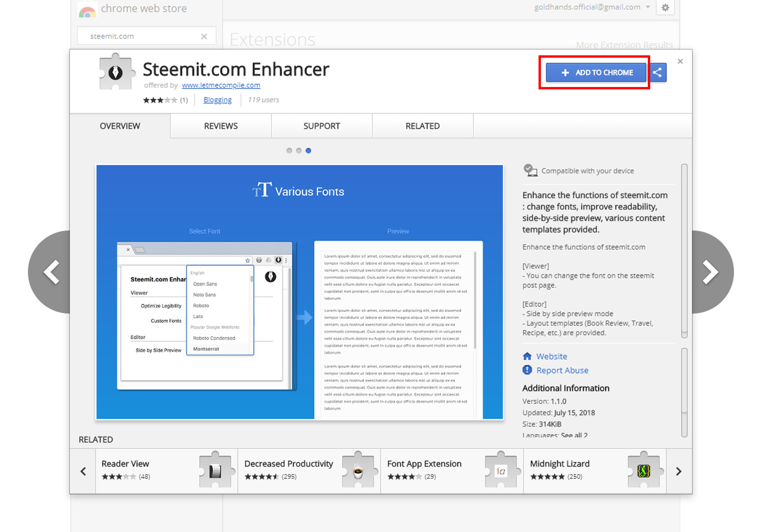760x532 pixels.
Task: Click the three-star rating under title
Action: 160,100
